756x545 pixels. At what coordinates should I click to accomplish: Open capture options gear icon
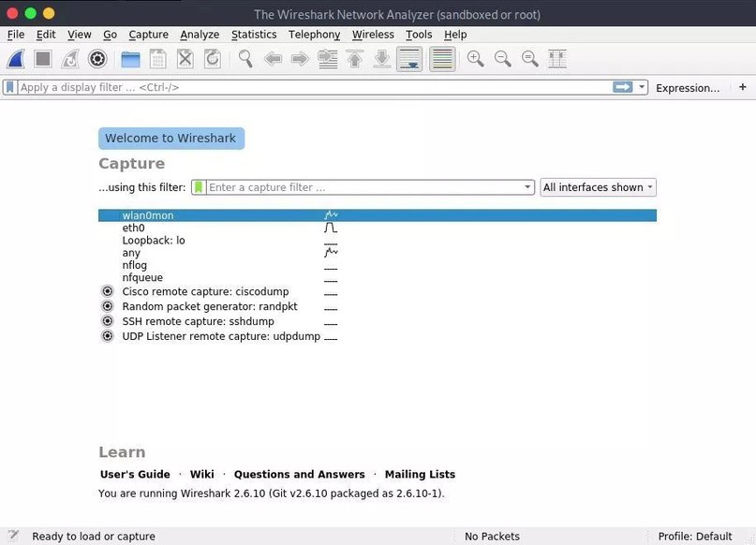pyautogui.click(x=97, y=59)
